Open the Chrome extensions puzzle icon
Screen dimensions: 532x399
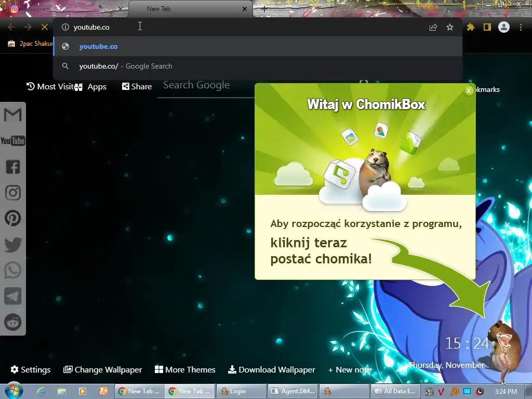(471, 27)
